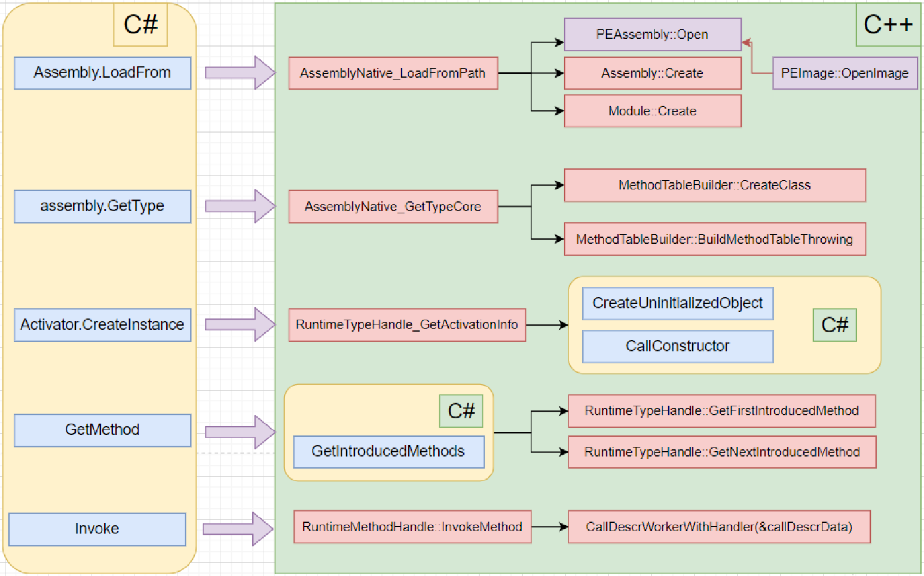This screenshot has height=576, width=924.
Task: Select the Assembly.LoadFrom box
Action: 102,73
